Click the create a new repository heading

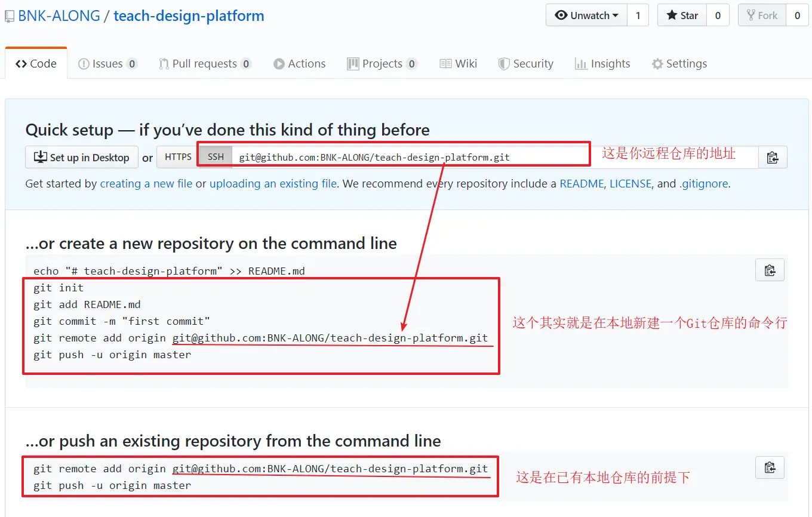click(211, 243)
